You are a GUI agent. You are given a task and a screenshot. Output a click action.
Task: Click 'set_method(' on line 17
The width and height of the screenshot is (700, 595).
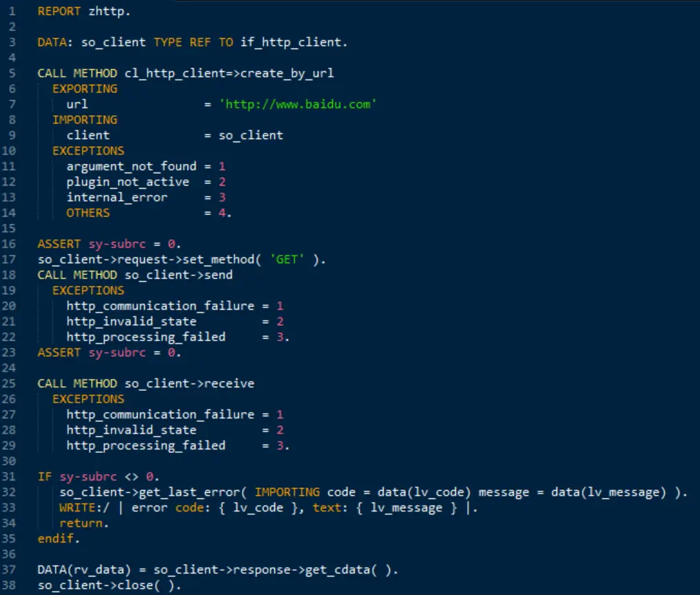pyautogui.click(x=222, y=259)
